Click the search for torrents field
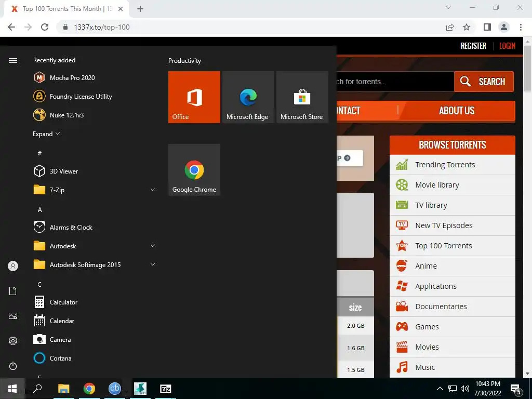This screenshot has height=399, width=532. click(x=395, y=82)
